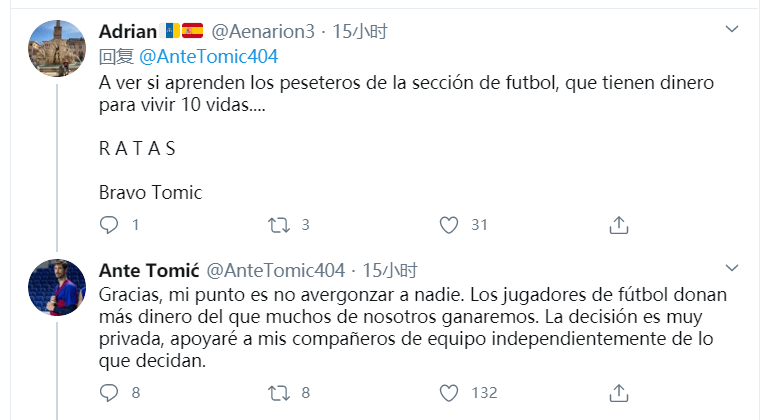Like Ante Tomić's tweet with the heart
767x420 pixels.
[x=449, y=392]
